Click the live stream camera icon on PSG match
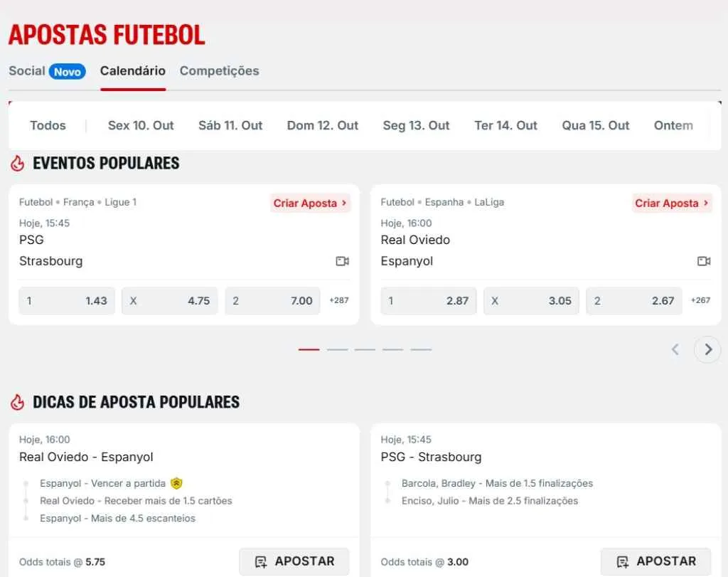This screenshot has width=728, height=577. tap(343, 262)
